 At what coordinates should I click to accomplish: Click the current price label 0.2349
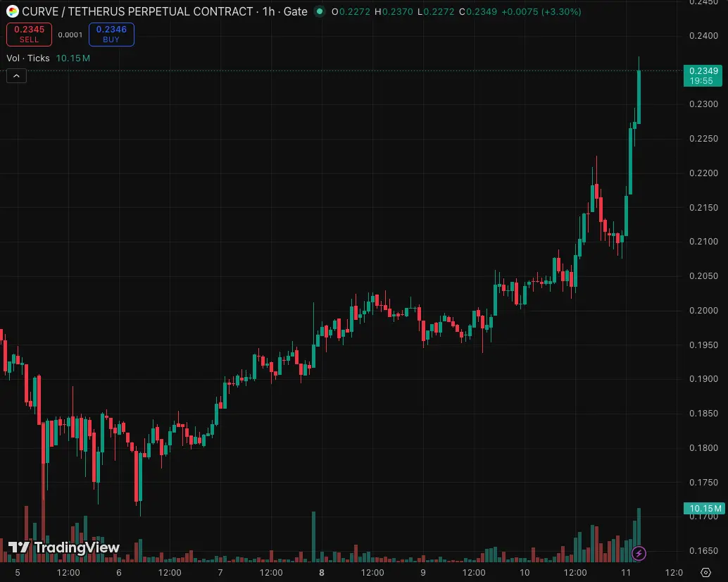[703, 75]
